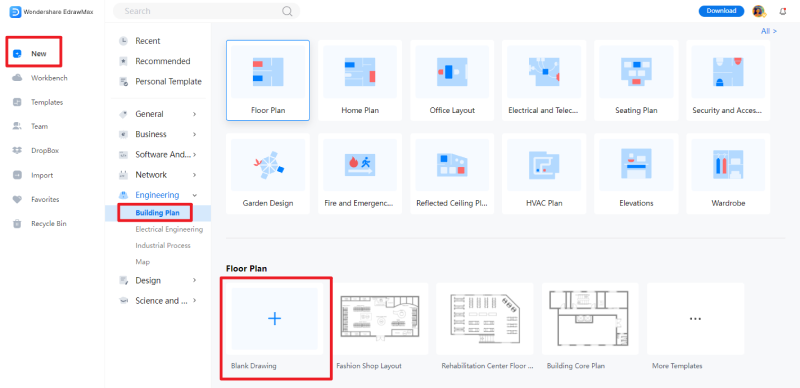
Task: Click the Personal Template icon
Action: click(x=123, y=82)
